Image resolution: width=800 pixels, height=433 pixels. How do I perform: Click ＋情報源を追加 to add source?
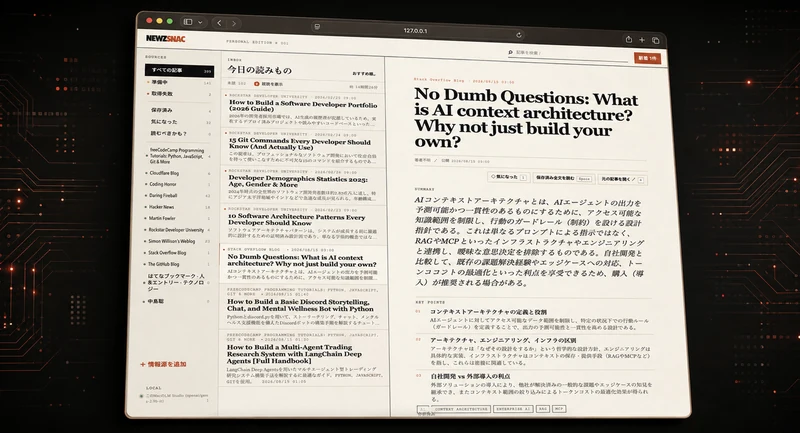click(163, 364)
